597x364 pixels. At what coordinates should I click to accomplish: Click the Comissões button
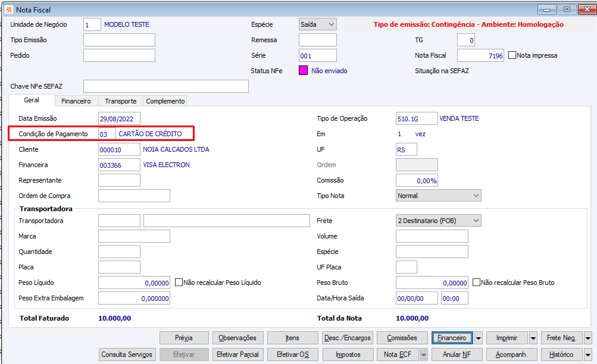tap(402, 338)
